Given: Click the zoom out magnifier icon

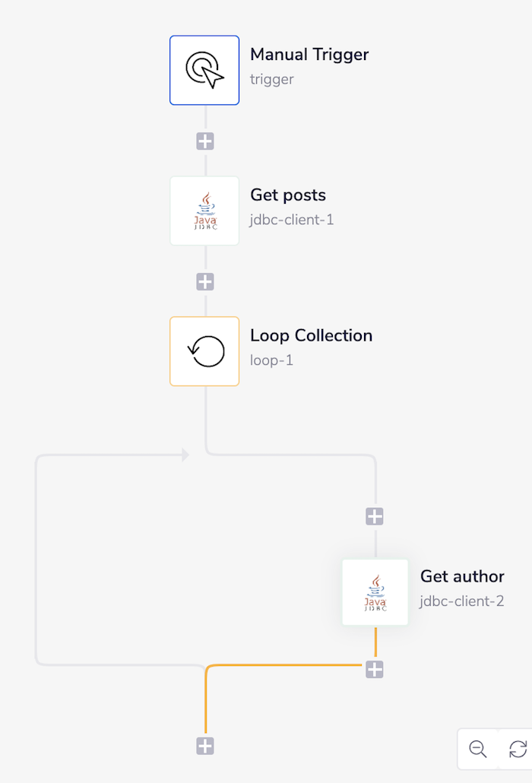Looking at the screenshot, I should click(477, 749).
